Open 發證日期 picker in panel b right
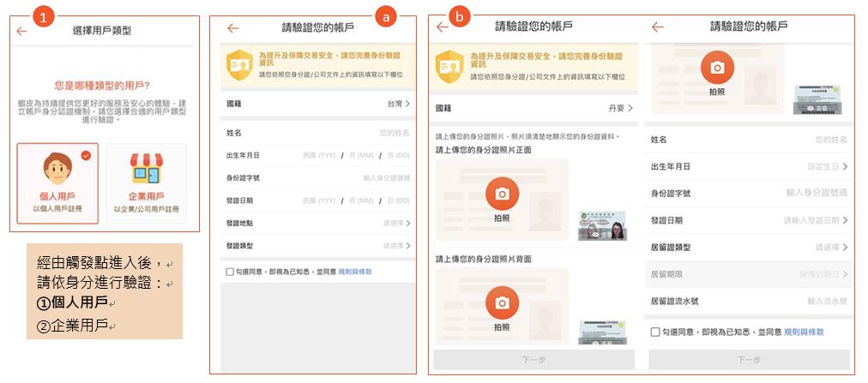Image resolution: width=868 pixels, height=383 pixels. (x=749, y=220)
